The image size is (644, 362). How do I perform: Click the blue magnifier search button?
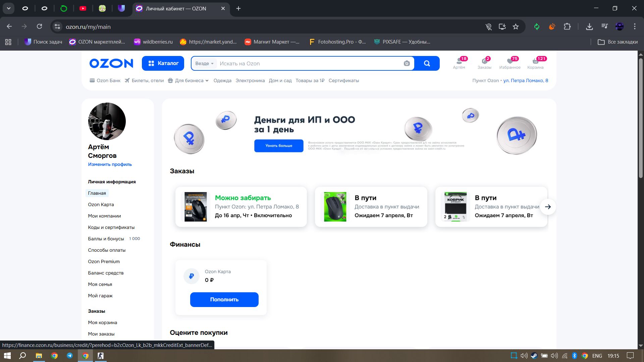pyautogui.click(x=427, y=63)
